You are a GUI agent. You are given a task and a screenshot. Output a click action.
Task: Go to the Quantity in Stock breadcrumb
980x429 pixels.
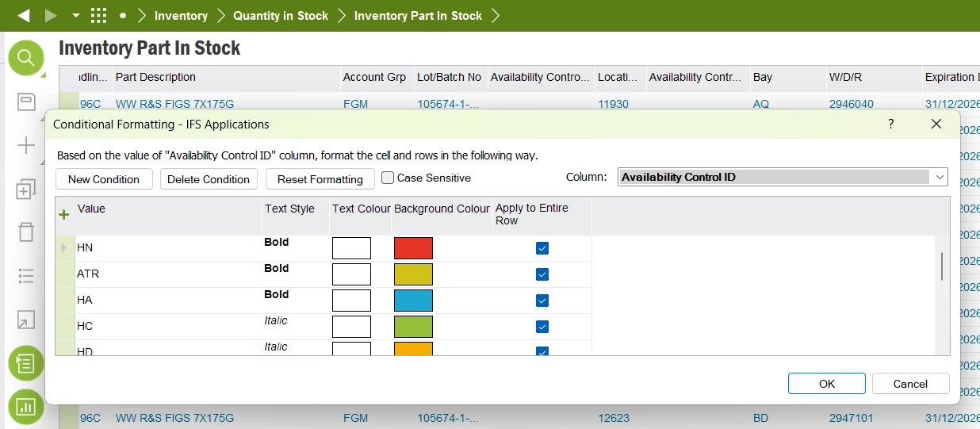pos(281,15)
